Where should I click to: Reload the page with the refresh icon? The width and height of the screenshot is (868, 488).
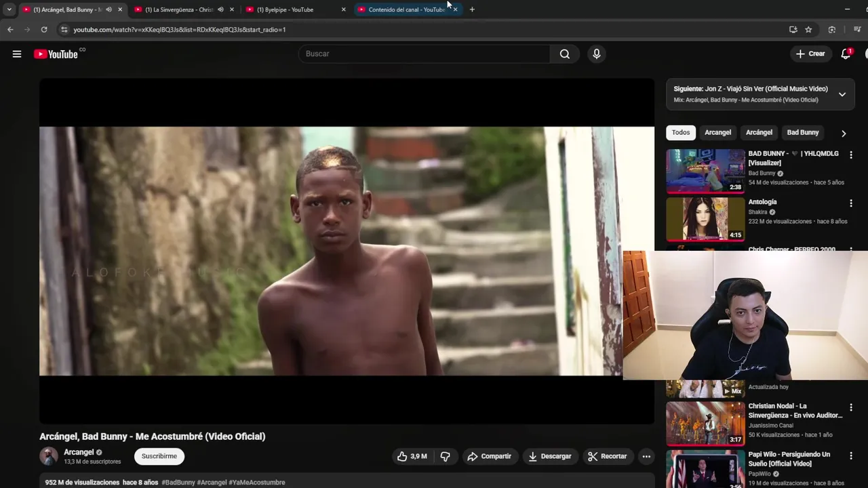pyautogui.click(x=44, y=30)
